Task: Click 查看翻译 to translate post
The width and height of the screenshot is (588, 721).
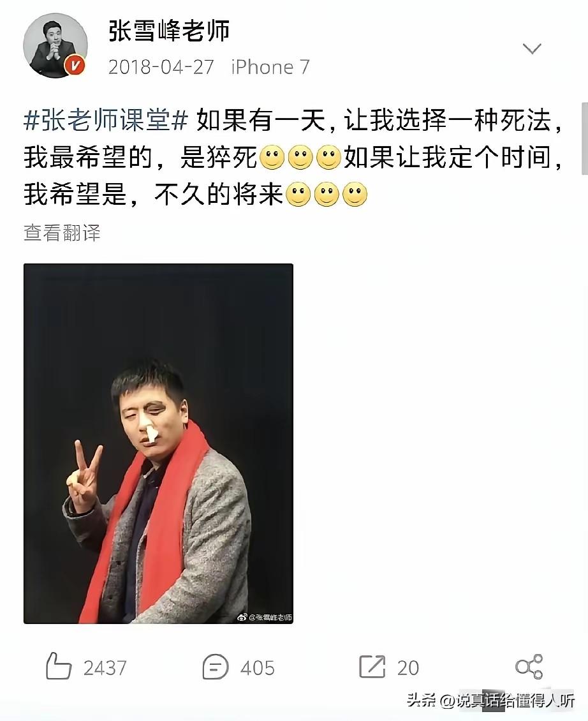Action: [x=62, y=233]
